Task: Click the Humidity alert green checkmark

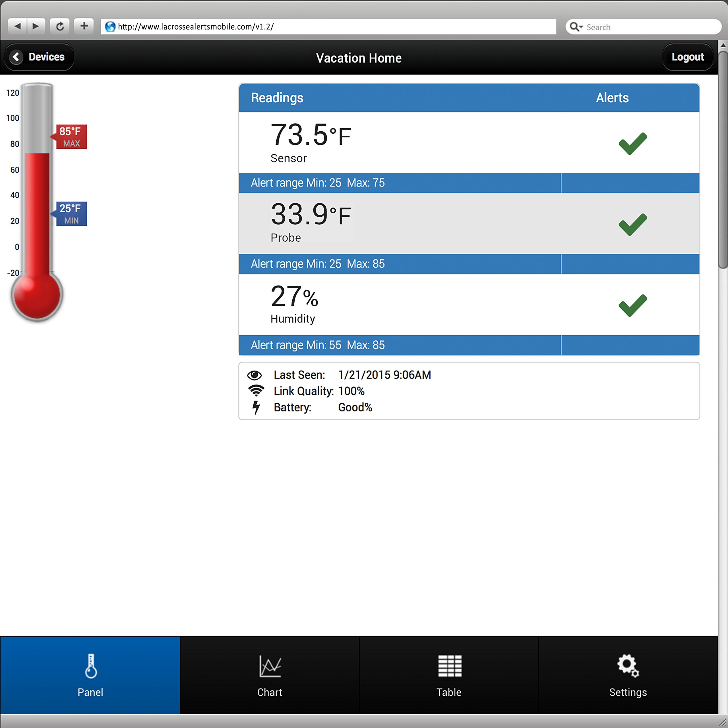Action: pos(633,305)
